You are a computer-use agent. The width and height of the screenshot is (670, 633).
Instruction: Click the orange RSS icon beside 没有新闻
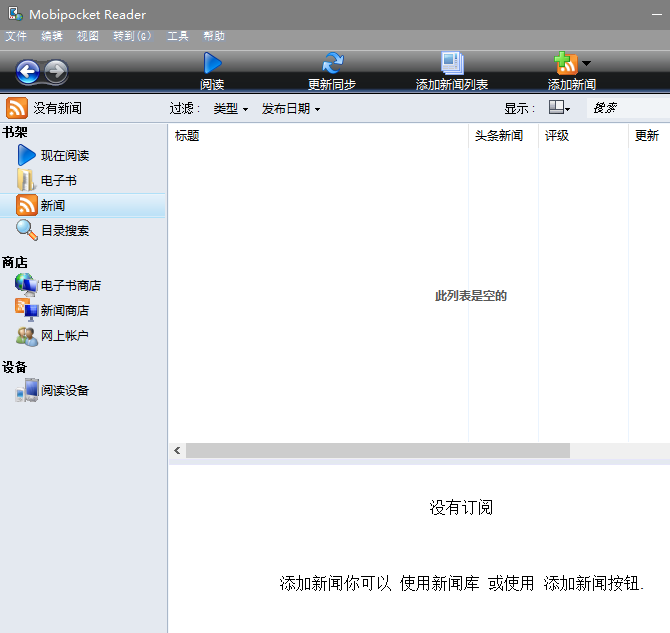(17, 108)
